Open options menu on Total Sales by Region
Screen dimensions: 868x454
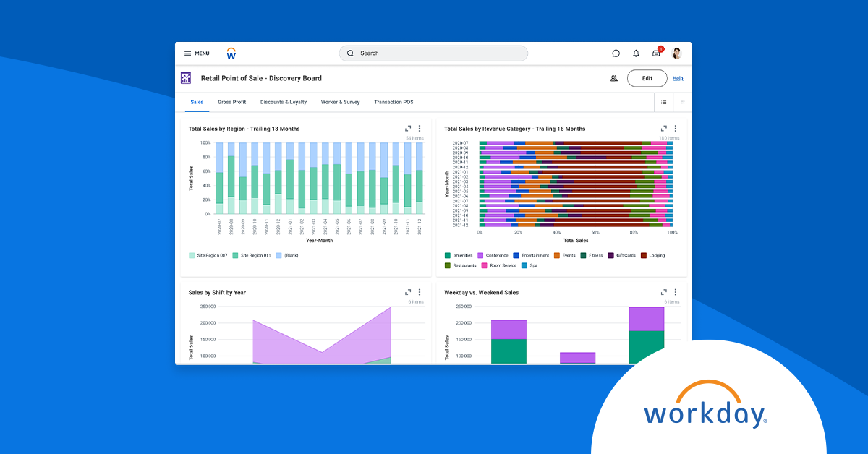pos(420,128)
